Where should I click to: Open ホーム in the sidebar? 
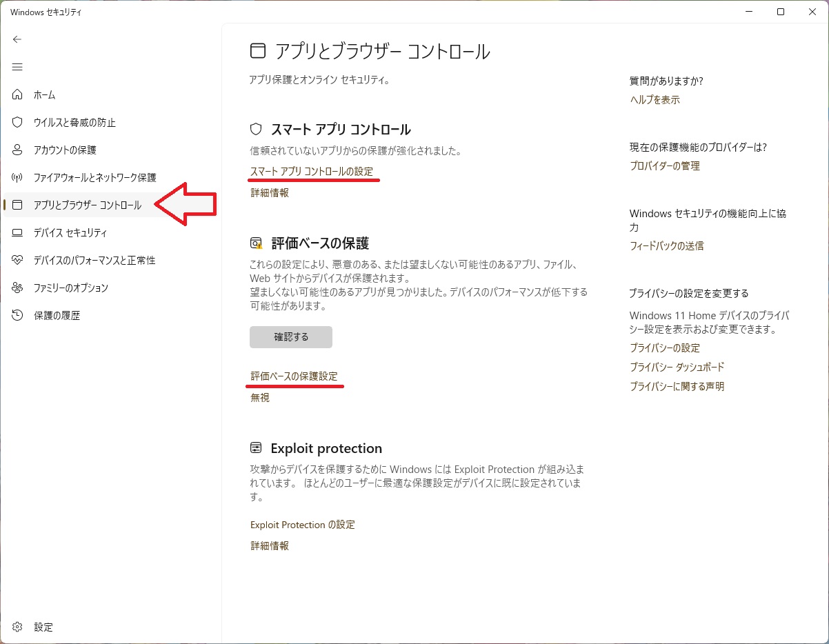pyautogui.click(x=44, y=94)
